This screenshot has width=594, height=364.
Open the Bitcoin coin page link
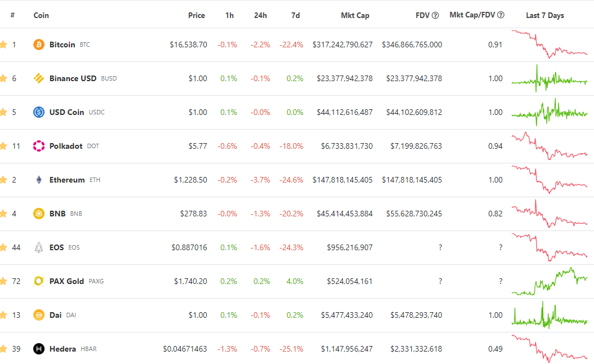[x=62, y=45]
